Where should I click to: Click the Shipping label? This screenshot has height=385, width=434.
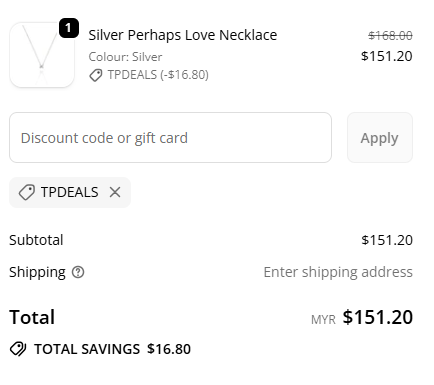(x=37, y=272)
